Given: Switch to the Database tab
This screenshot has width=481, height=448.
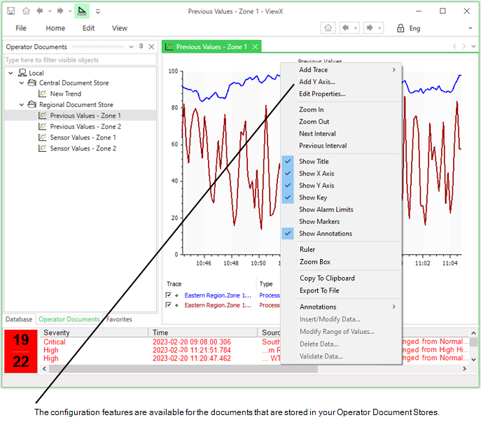Looking at the screenshot, I should pos(19,319).
